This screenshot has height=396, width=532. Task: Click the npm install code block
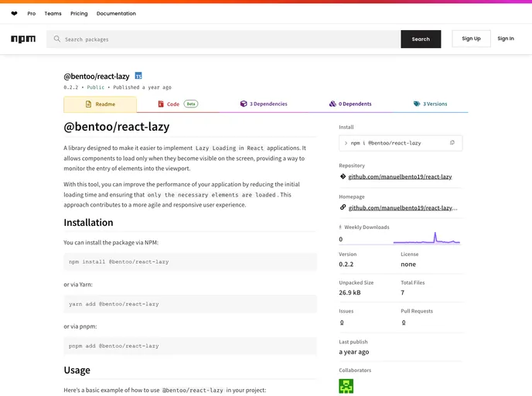190,261
